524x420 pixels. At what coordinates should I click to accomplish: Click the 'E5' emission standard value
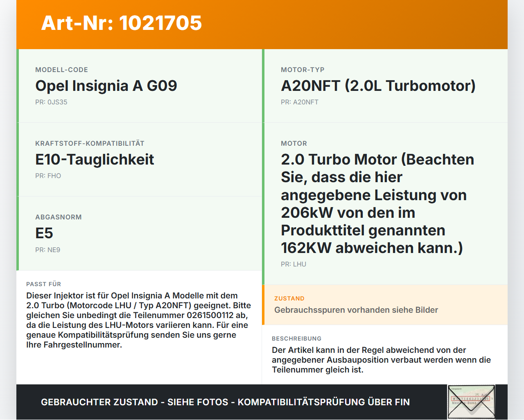44,233
